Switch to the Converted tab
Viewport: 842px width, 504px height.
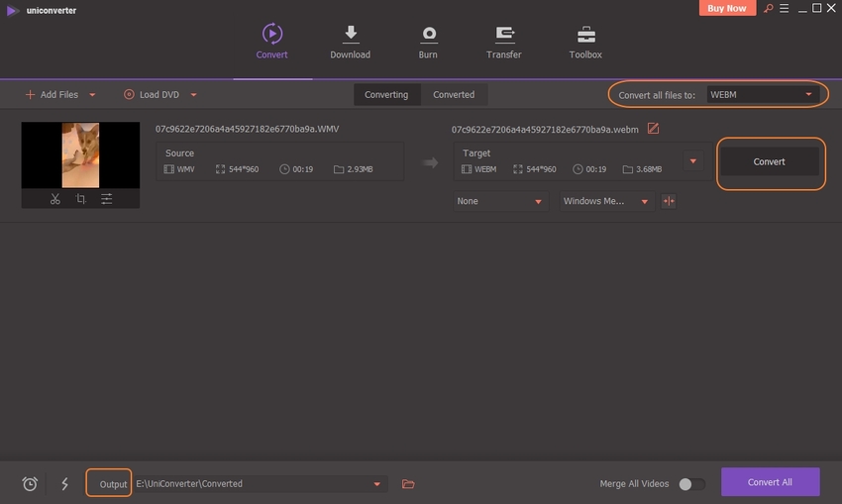coord(454,95)
